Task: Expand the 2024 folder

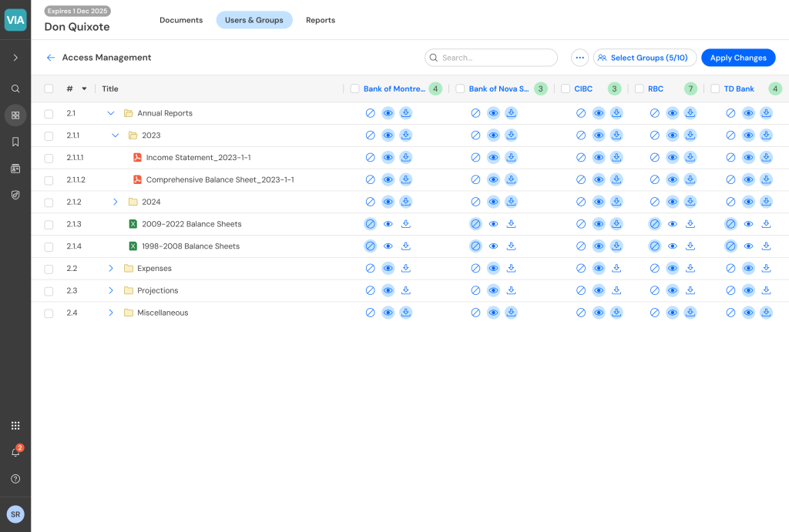Action: [x=116, y=202]
